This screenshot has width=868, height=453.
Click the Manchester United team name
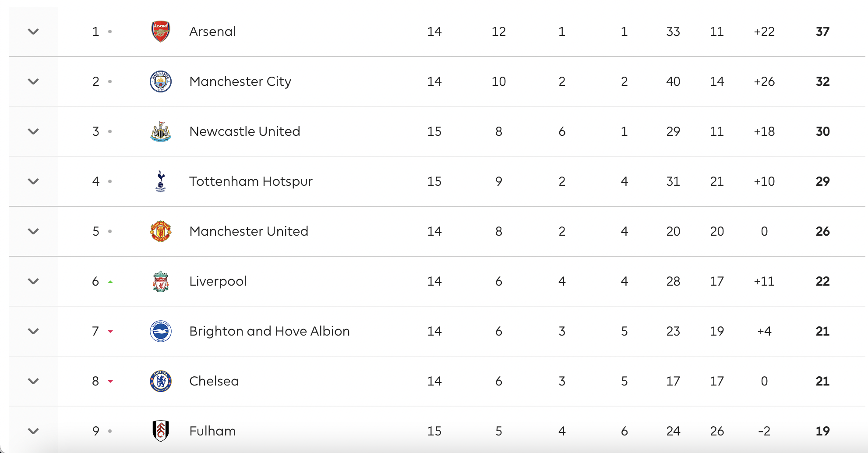click(249, 231)
